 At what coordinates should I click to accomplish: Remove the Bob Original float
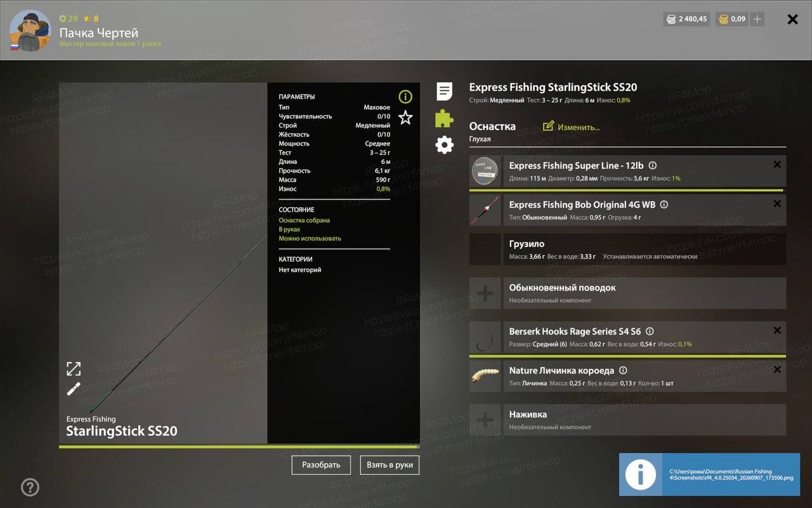click(x=777, y=204)
